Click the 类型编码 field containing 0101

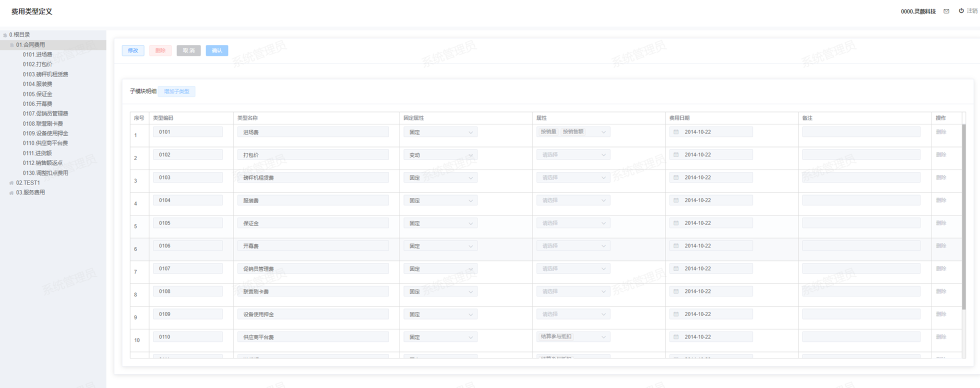click(x=188, y=132)
